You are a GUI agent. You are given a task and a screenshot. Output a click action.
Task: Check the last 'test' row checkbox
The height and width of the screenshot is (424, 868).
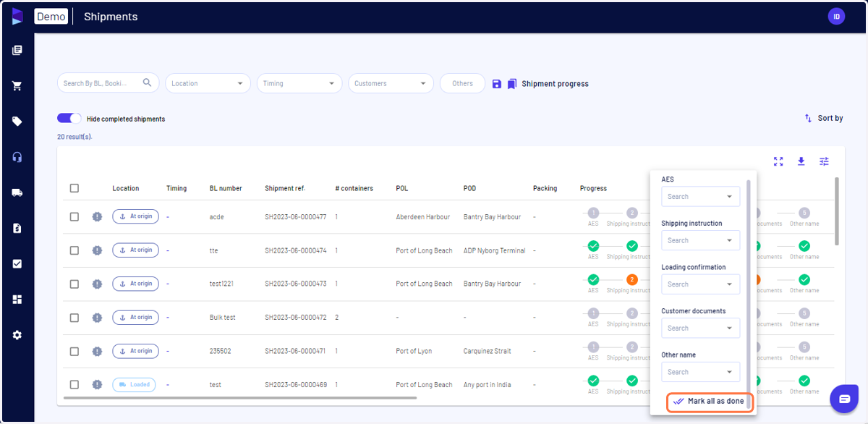point(74,385)
